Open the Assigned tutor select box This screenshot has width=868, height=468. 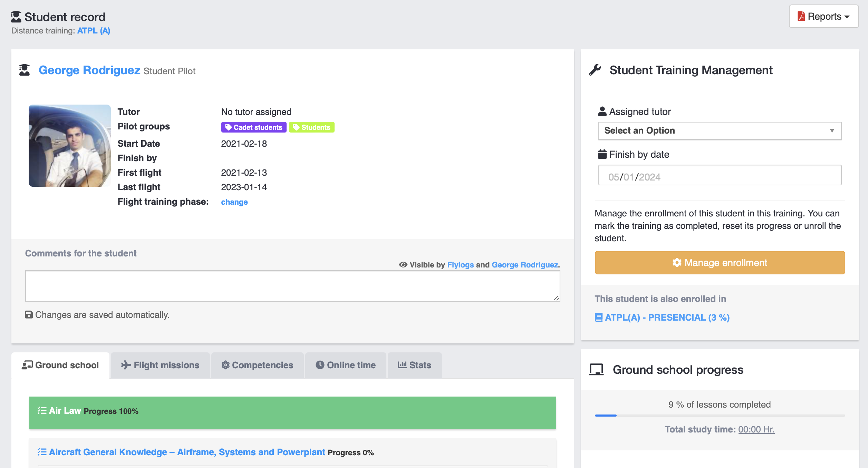[x=720, y=131]
